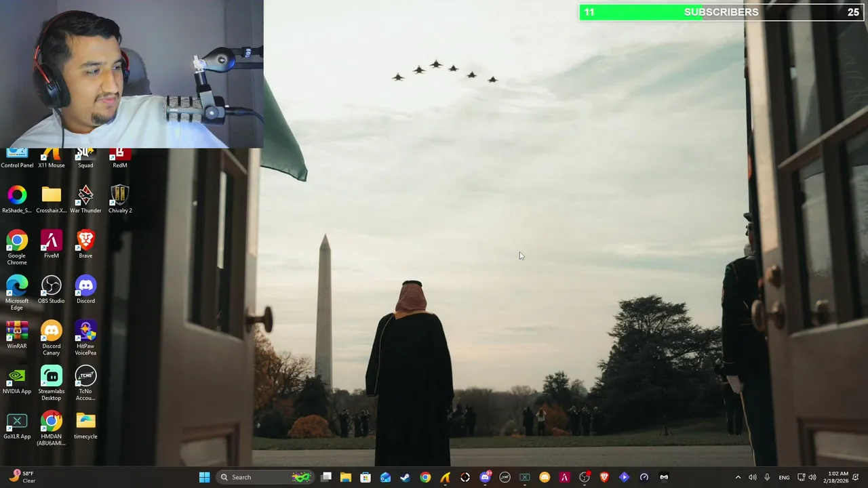
Task: Click the microphone tray icon
Action: click(767, 477)
